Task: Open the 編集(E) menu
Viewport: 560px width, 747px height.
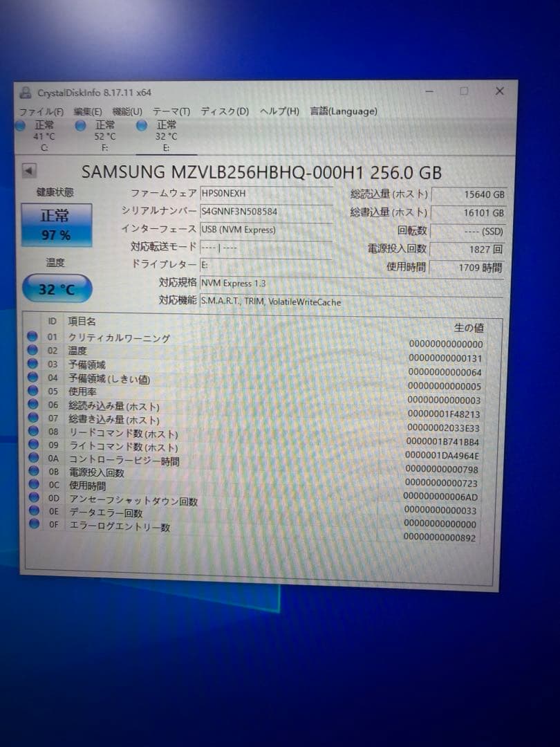Action: pos(88,111)
